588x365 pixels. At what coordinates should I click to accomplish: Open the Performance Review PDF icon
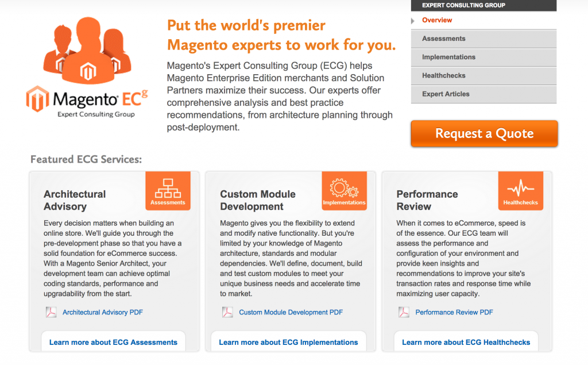pyautogui.click(x=404, y=312)
